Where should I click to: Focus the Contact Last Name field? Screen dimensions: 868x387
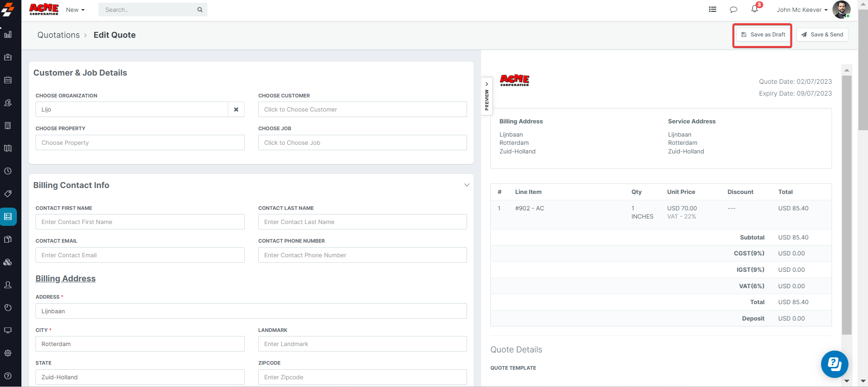(363, 222)
